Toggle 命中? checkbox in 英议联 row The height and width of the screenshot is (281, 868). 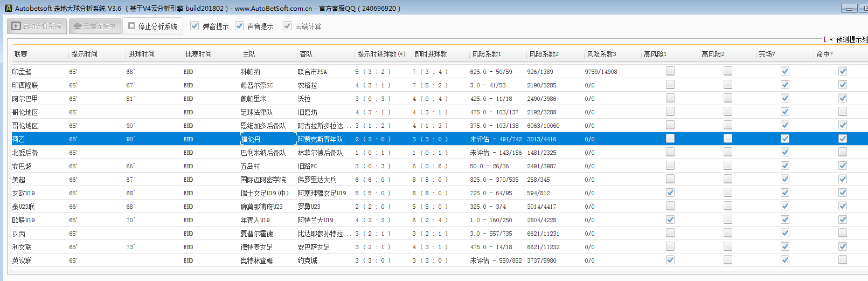coord(843,260)
